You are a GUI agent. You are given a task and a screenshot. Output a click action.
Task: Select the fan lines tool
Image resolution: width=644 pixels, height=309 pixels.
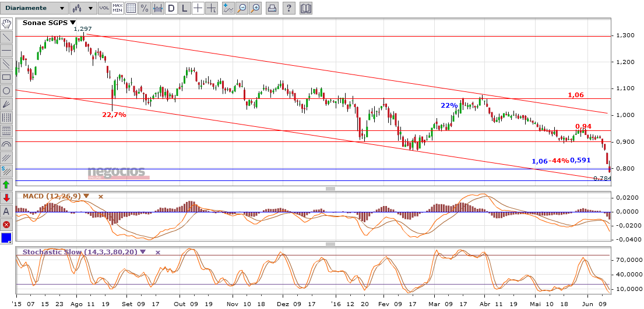6,104
